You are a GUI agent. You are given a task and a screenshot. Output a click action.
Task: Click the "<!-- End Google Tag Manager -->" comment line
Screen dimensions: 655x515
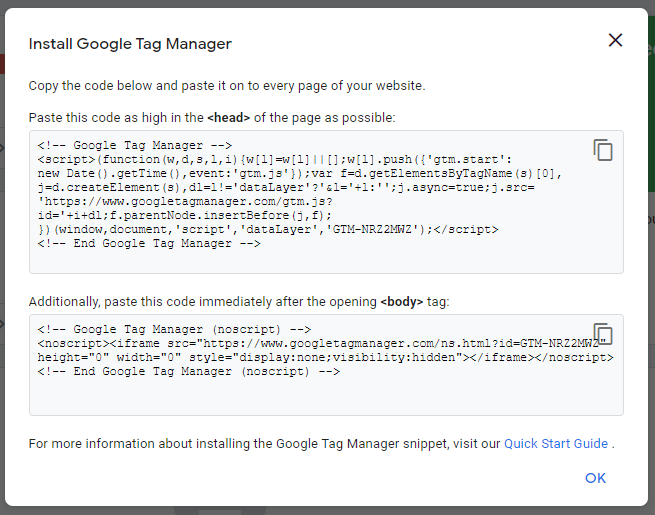149,244
